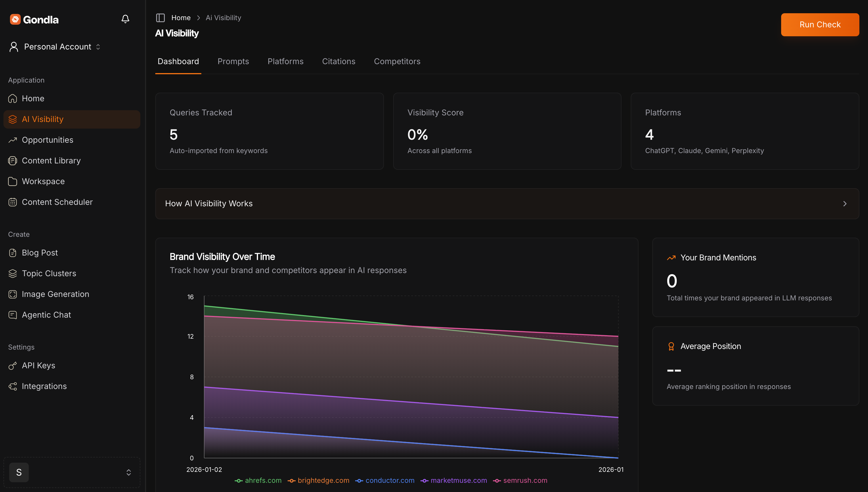Toggle the sidebar panel collapse icon
Viewport: 868px width, 492px height.
click(160, 18)
